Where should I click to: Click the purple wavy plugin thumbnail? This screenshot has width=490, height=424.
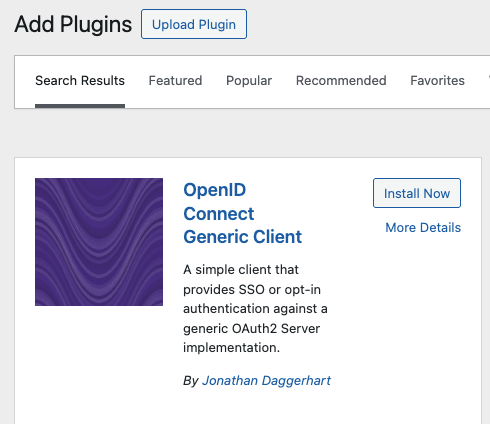[99, 242]
